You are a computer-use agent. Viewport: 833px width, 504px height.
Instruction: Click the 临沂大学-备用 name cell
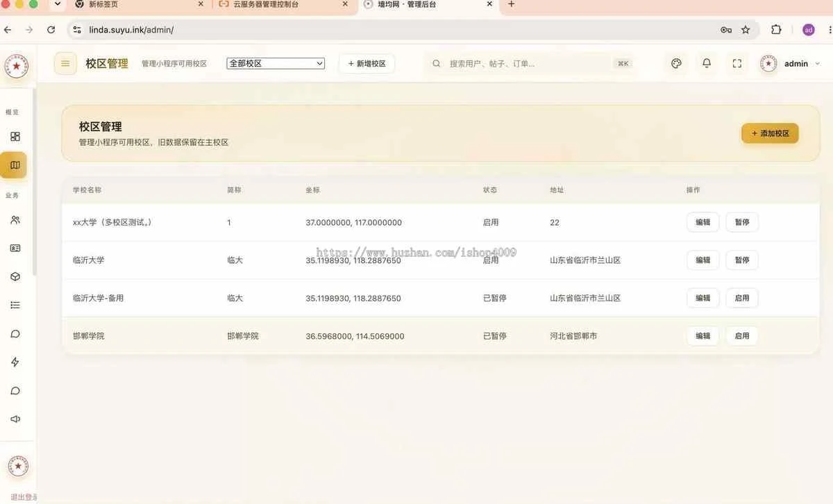point(98,298)
